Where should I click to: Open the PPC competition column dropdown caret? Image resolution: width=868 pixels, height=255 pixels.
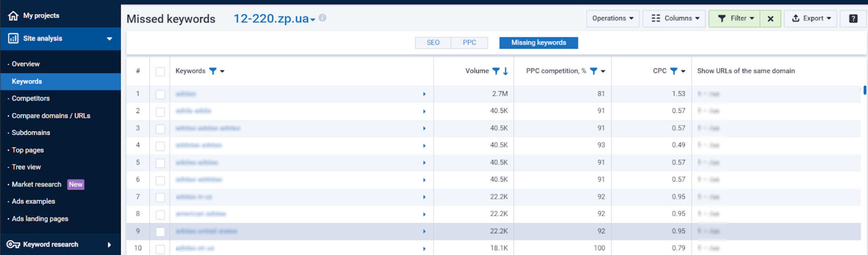coord(603,71)
